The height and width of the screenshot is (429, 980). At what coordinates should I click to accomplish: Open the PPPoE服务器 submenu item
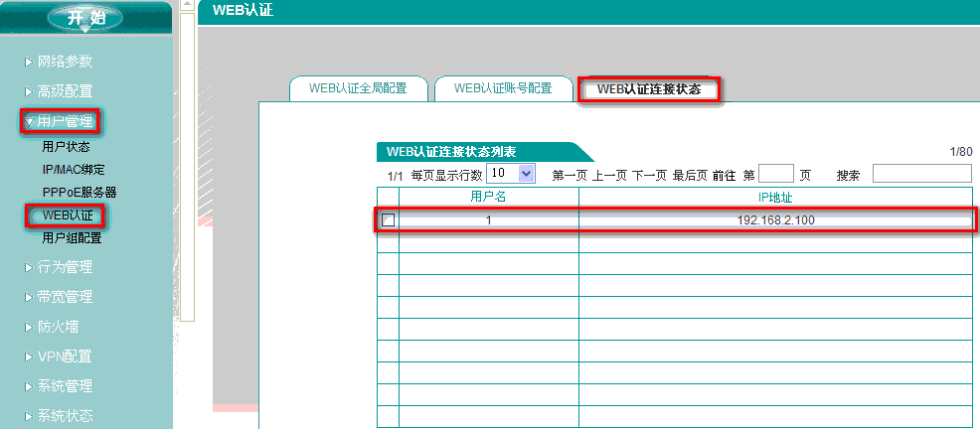[80, 192]
